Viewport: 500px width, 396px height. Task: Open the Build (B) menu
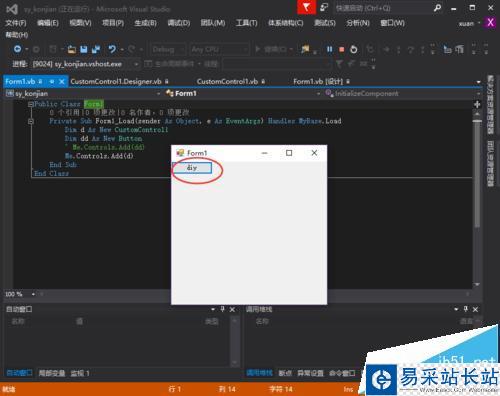click(x=145, y=23)
